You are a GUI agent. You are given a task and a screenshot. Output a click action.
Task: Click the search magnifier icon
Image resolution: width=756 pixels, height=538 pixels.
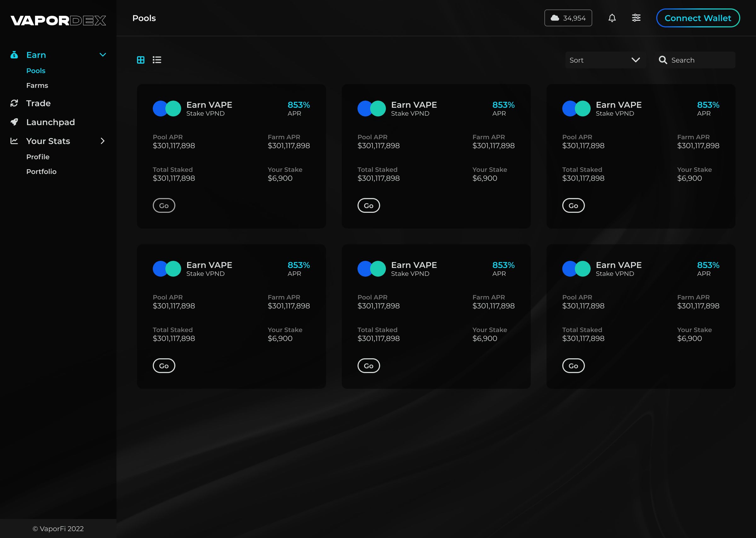click(663, 60)
